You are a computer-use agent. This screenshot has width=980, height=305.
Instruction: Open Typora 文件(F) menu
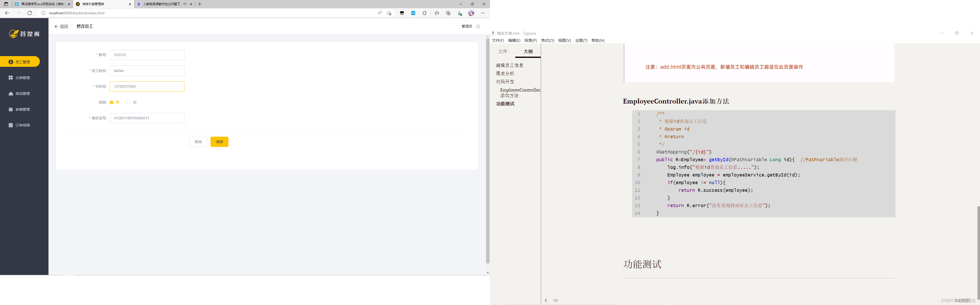click(498, 41)
